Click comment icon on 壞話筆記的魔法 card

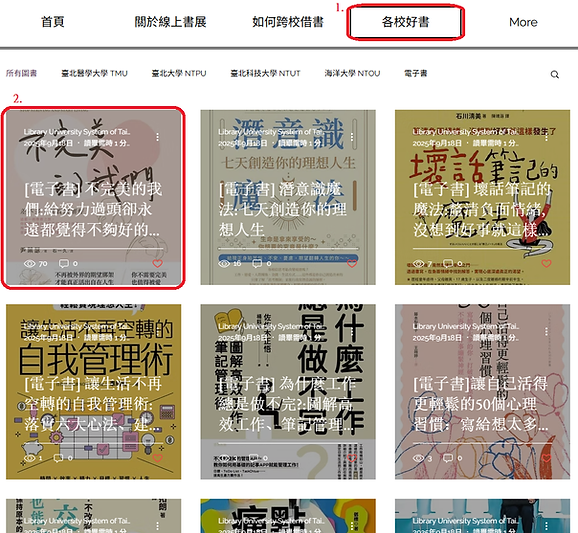coord(448,264)
